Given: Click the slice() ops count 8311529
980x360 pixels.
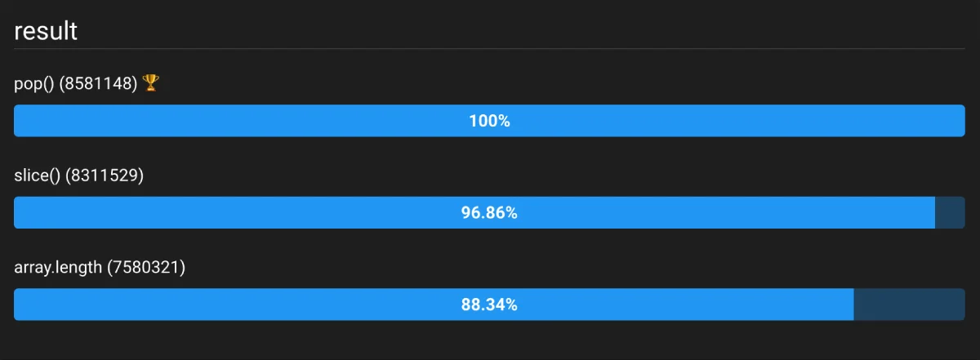Looking at the screenshot, I should (105, 175).
